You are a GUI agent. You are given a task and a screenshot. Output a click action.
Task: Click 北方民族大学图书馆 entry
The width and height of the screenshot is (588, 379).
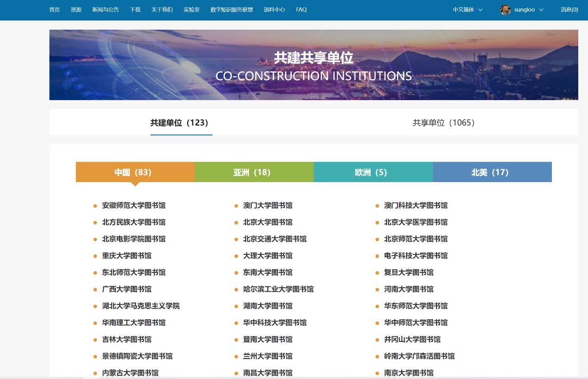[134, 222]
